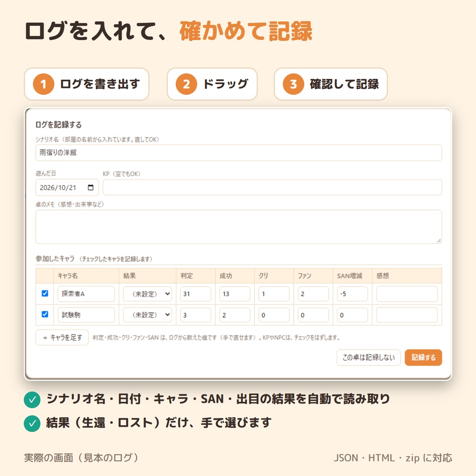Select the 成功 value 2 for 試験駒
Screen dimensions: 476x476
[x=235, y=315]
